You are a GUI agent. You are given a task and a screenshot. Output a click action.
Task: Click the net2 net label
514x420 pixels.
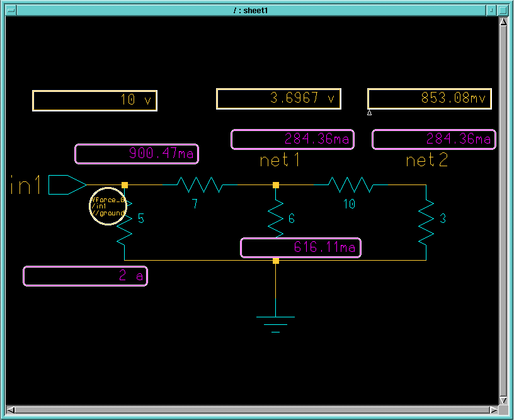click(x=427, y=161)
